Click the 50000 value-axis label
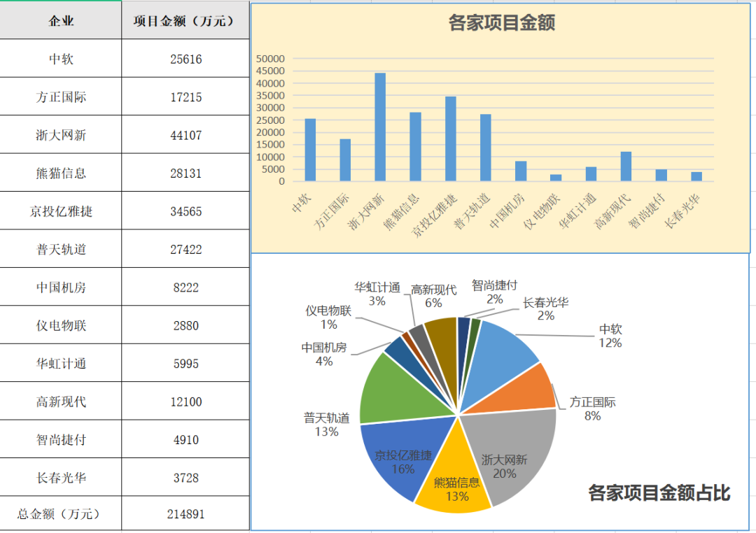756x533 pixels. [270, 59]
